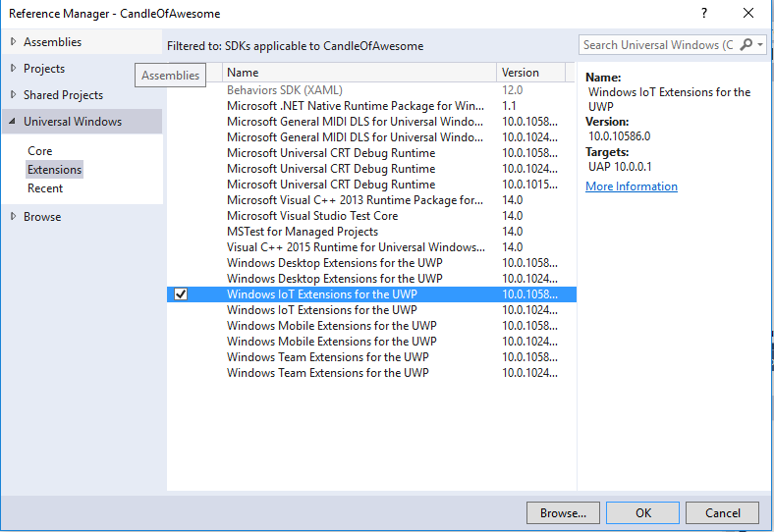Select the Recent subcategory
Screen dimensions: 774x532
tap(45, 188)
